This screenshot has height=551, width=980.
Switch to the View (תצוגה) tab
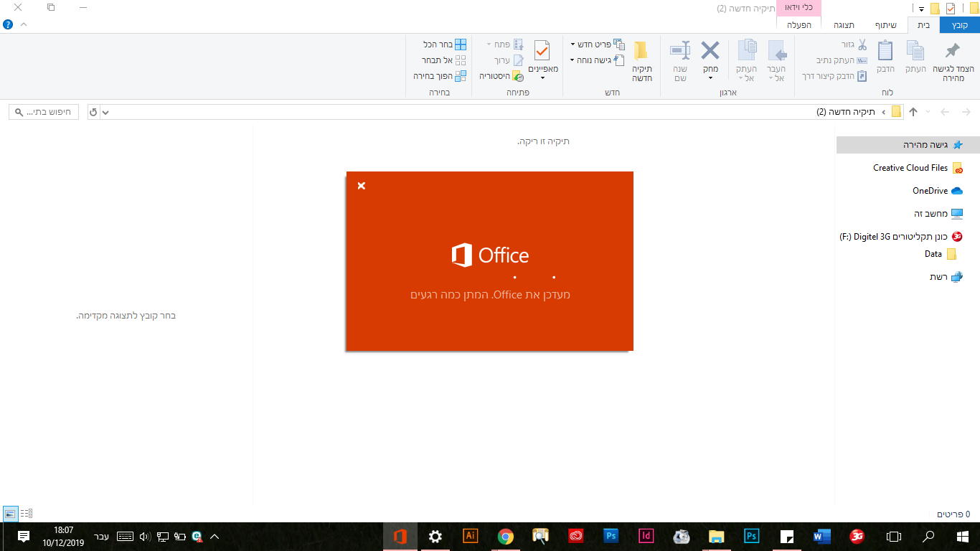[x=843, y=25]
